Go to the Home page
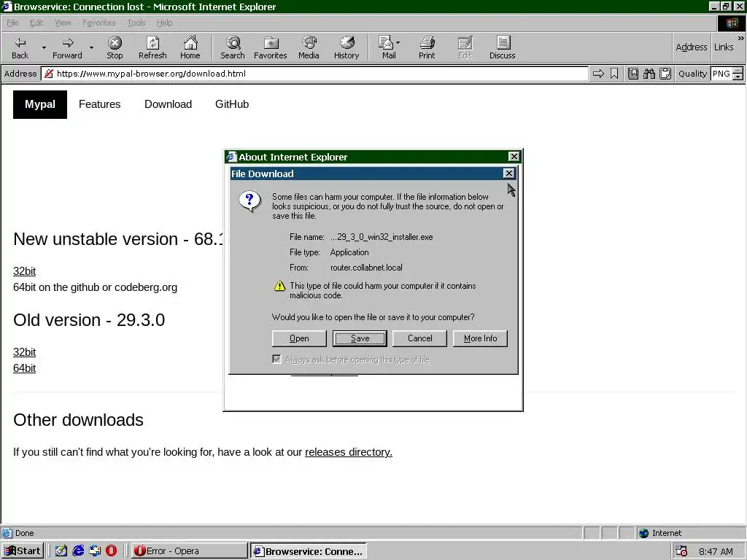 190,47
